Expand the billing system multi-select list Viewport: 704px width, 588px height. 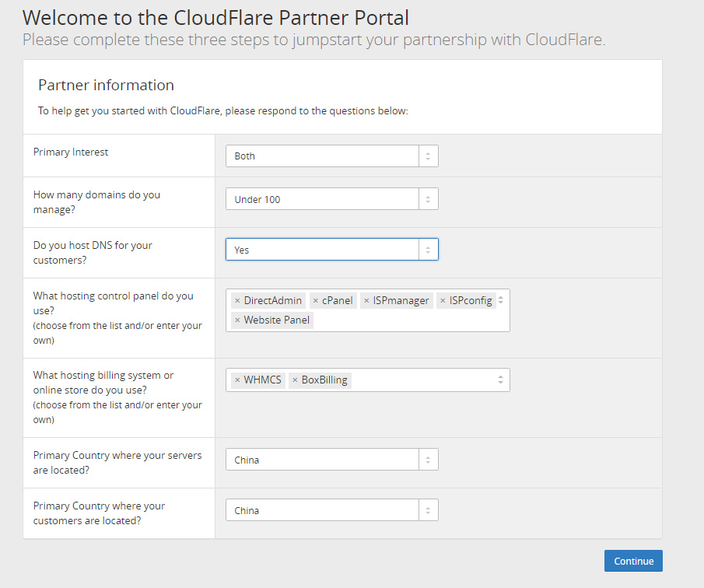pyautogui.click(x=500, y=380)
